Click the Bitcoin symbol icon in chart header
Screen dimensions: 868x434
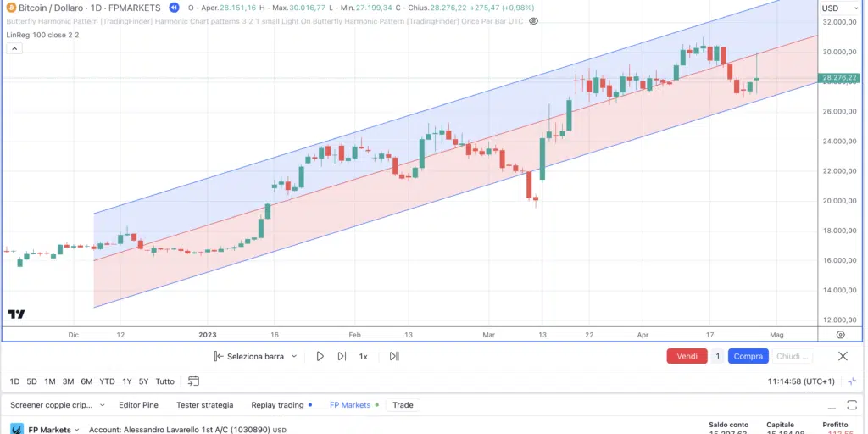(11, 8)
